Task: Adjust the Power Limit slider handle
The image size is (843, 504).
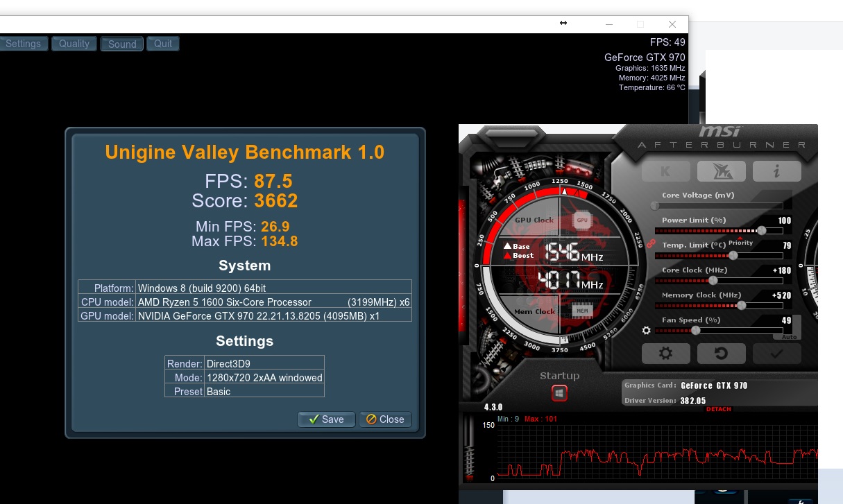Action: tap(761, 231)
